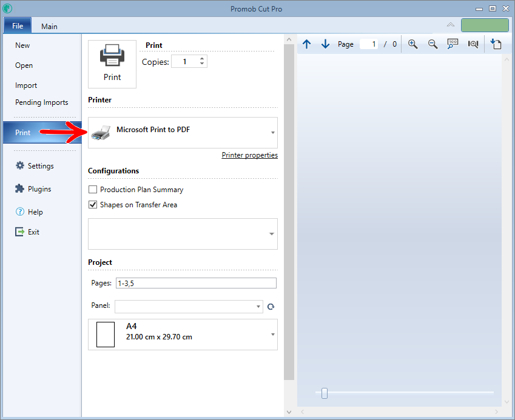Enable Production Plan Summary checkbox
This screenshot has width=515, height=420.
[x=93, y=189]
